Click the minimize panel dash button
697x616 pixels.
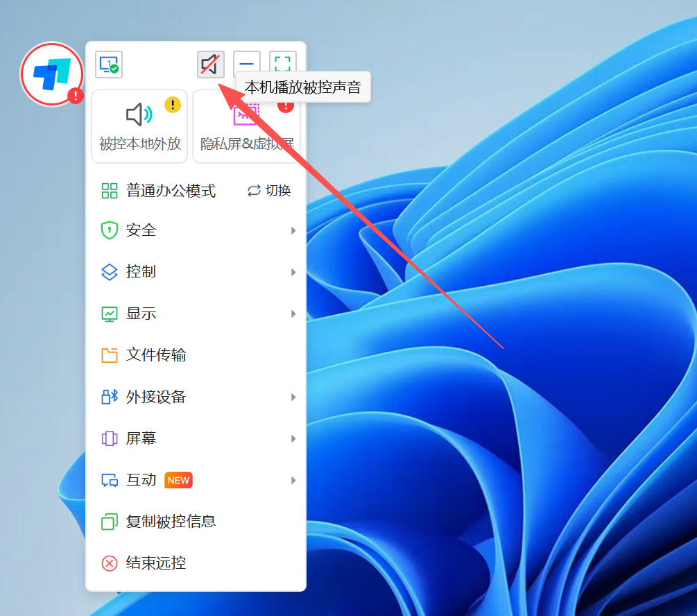(x=247, y=64)
